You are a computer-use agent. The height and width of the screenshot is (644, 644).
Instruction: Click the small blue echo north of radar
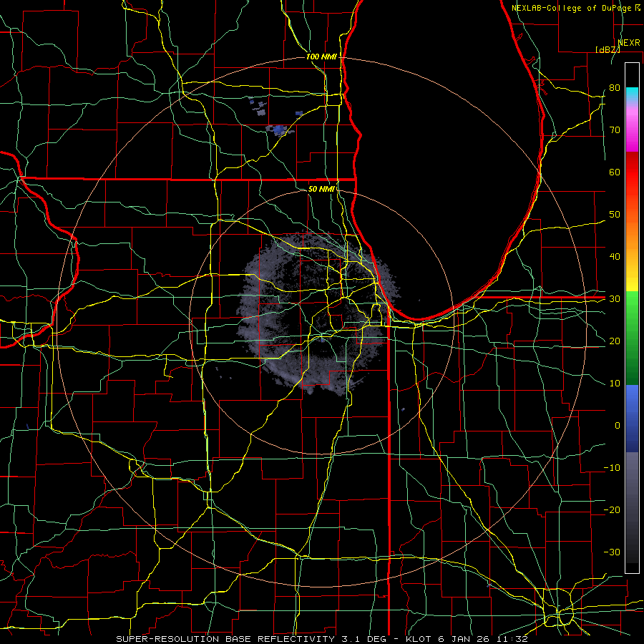(279, 130)
